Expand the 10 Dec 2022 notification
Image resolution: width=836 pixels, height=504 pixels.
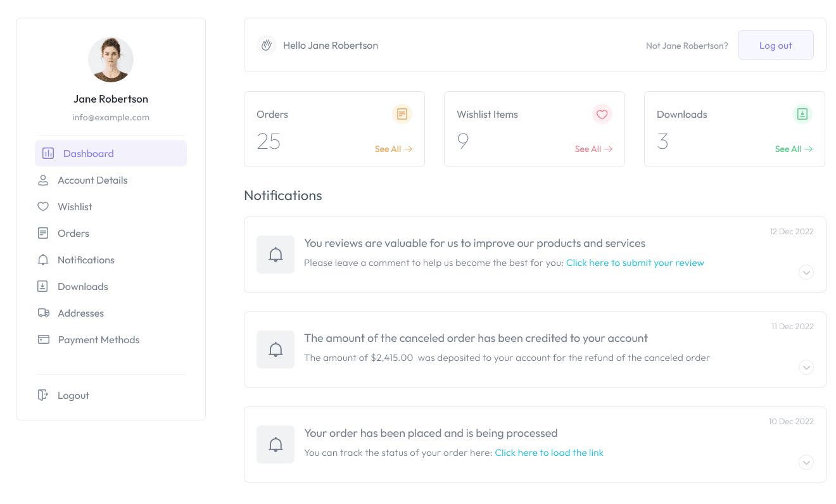click(806, 462)
